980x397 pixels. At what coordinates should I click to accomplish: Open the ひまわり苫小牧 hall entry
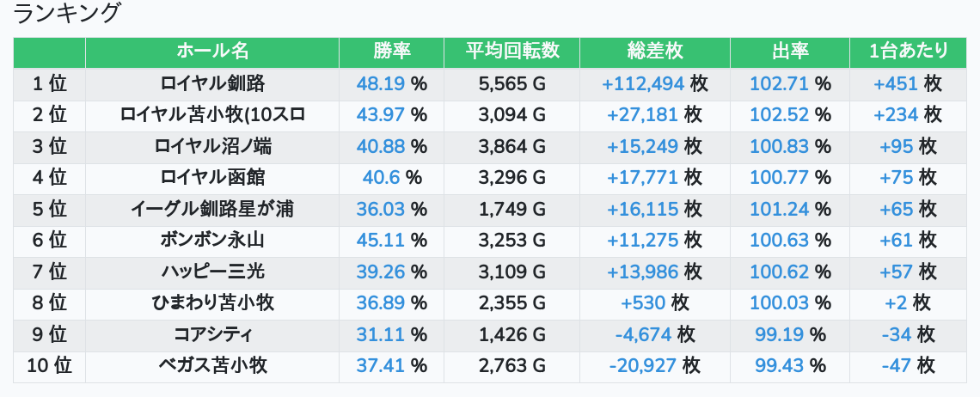point(212,303)
